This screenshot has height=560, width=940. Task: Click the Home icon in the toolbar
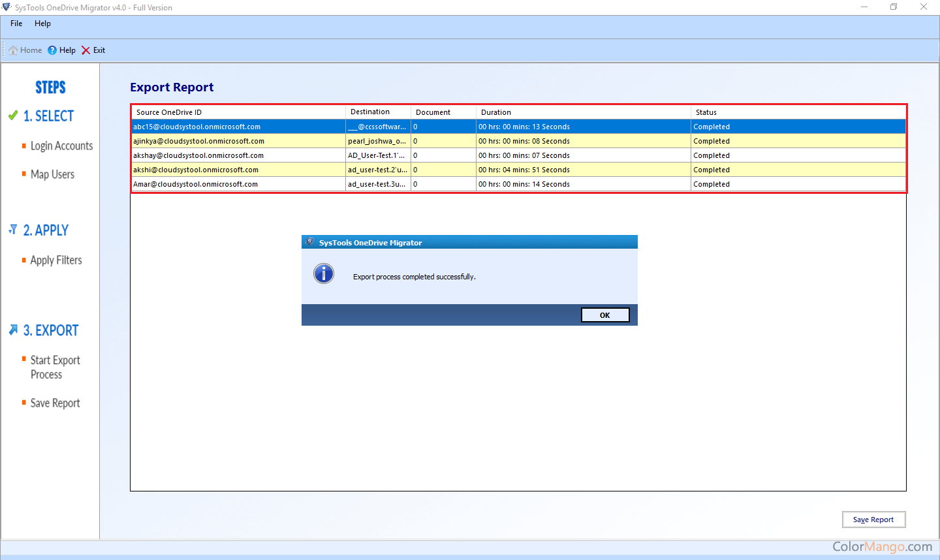(13, 50)
